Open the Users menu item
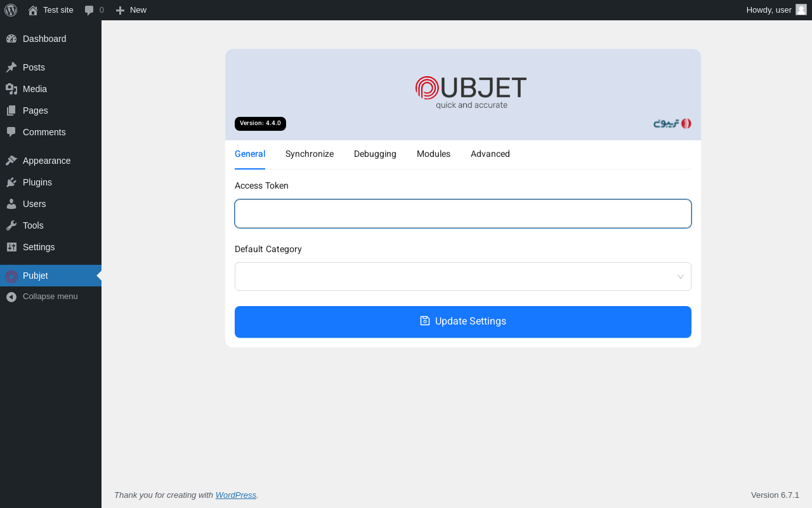Screen dimensions: 812x508 point(51,204)
